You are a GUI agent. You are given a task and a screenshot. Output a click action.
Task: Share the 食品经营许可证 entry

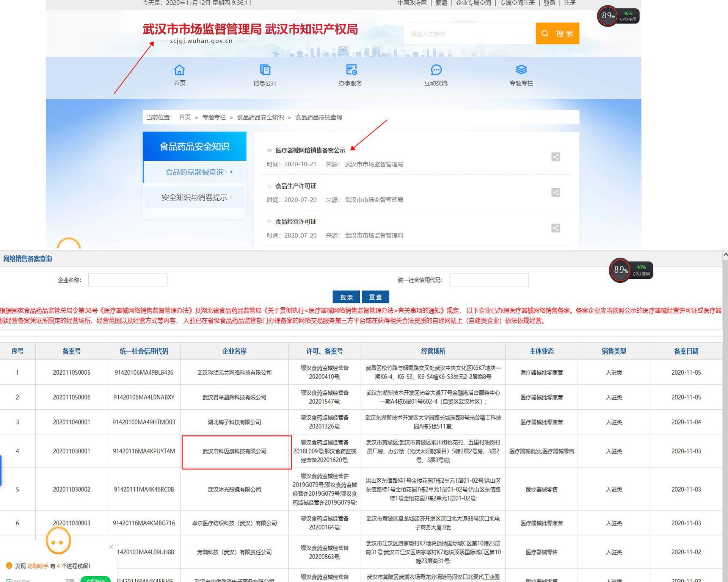click(x=555, y=228)
